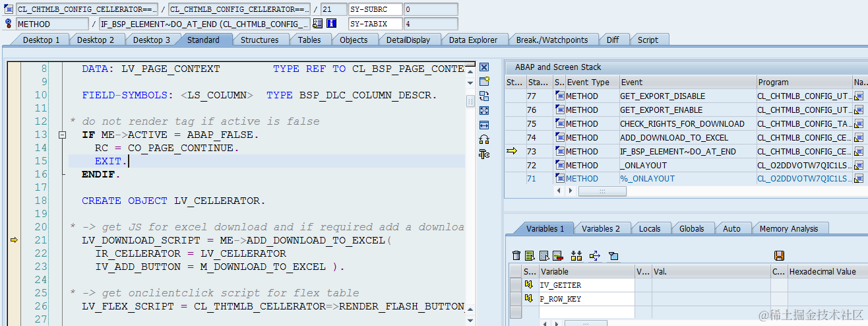
Task: Open the DetailDisplay tab
Action: [408, 40]
